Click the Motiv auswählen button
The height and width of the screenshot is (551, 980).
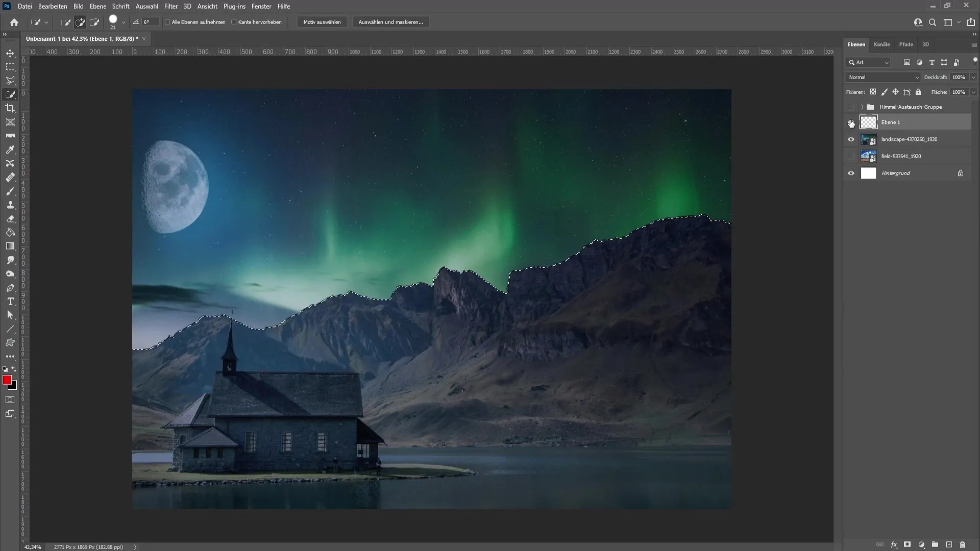point(323,22)
